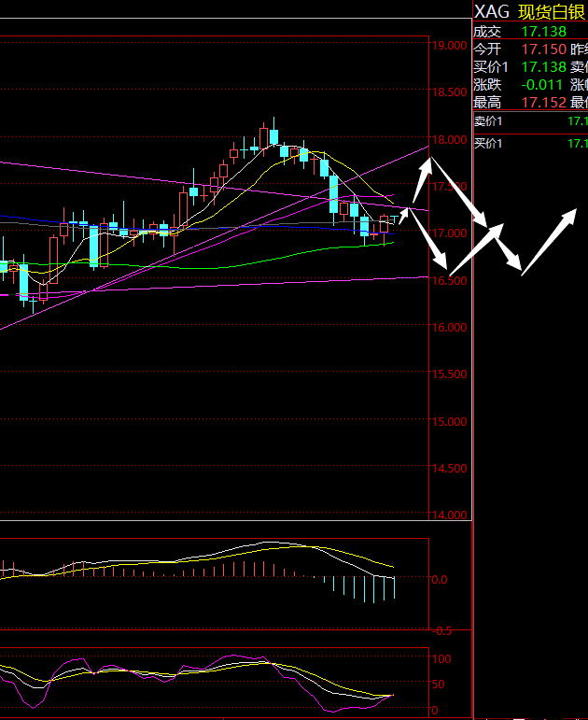This screenshot has width=588, height=720.
Task: Click the 最高 label
Action: [487, 102]
